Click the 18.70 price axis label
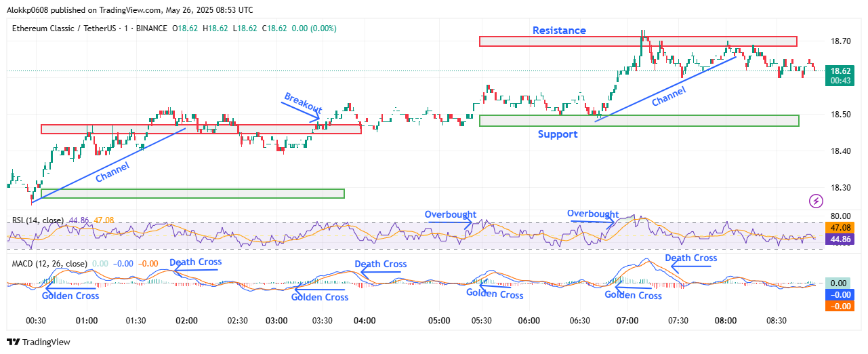This screenshot has height=354, width=868. [840, 41]
